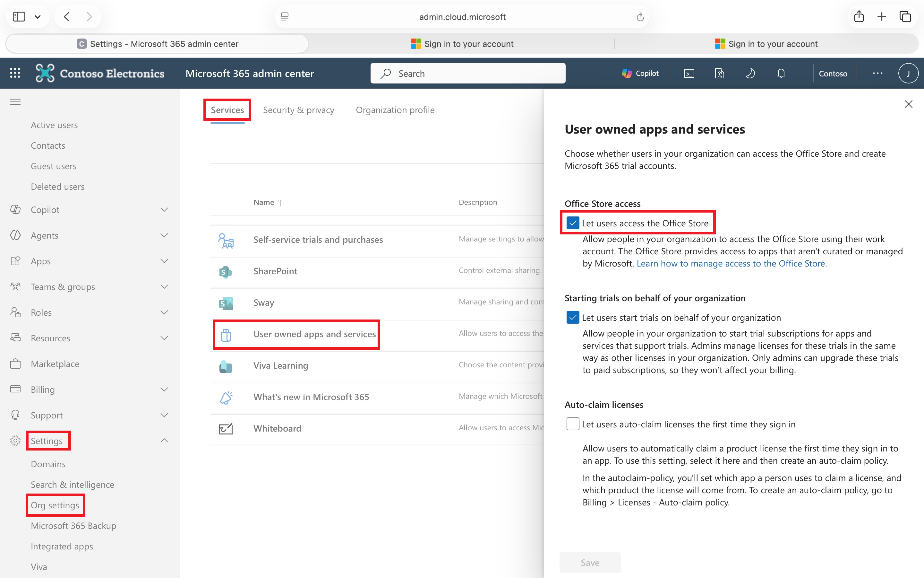Enable auto-claim licenses checkbox
924x578 pixels.
click(573, 424)
